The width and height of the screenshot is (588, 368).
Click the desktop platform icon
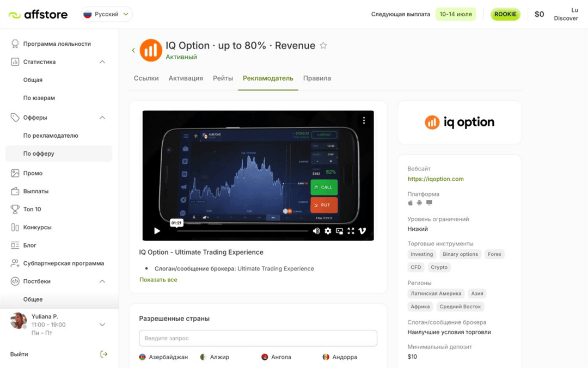pos(429,203)
